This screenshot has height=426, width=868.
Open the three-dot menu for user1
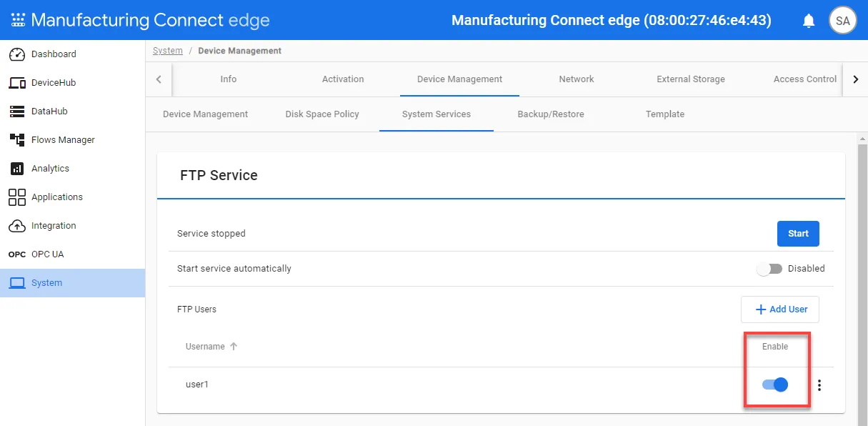coord(819,385)
